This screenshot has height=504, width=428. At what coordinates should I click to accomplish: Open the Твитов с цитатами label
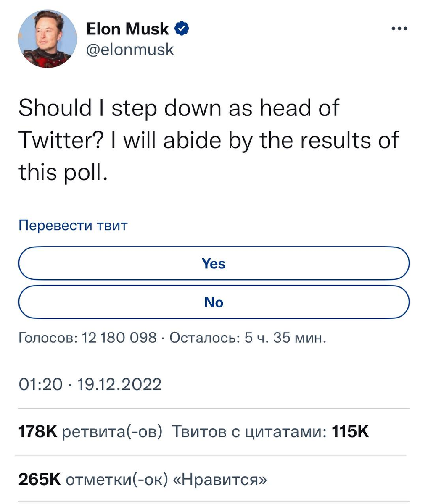pos(250,432)
